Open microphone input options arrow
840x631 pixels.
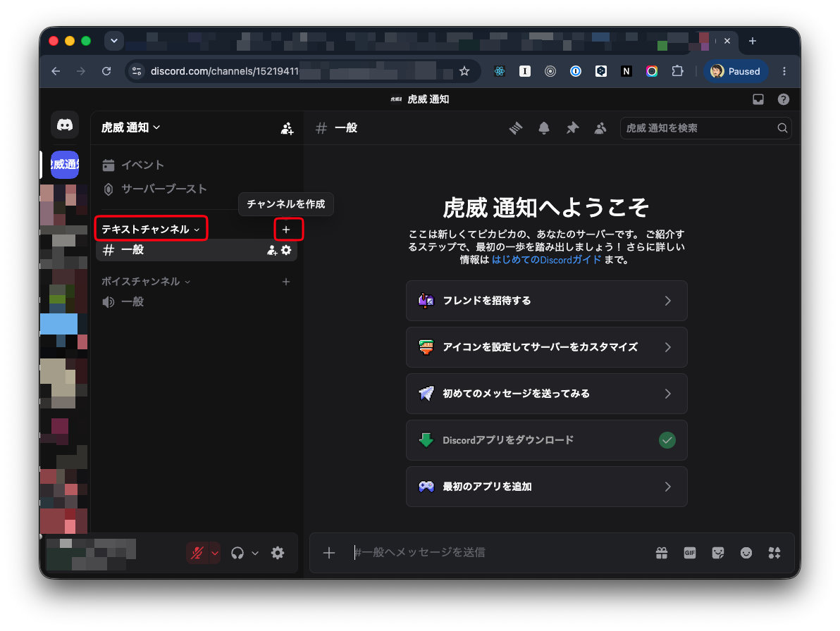coord(215,553)
